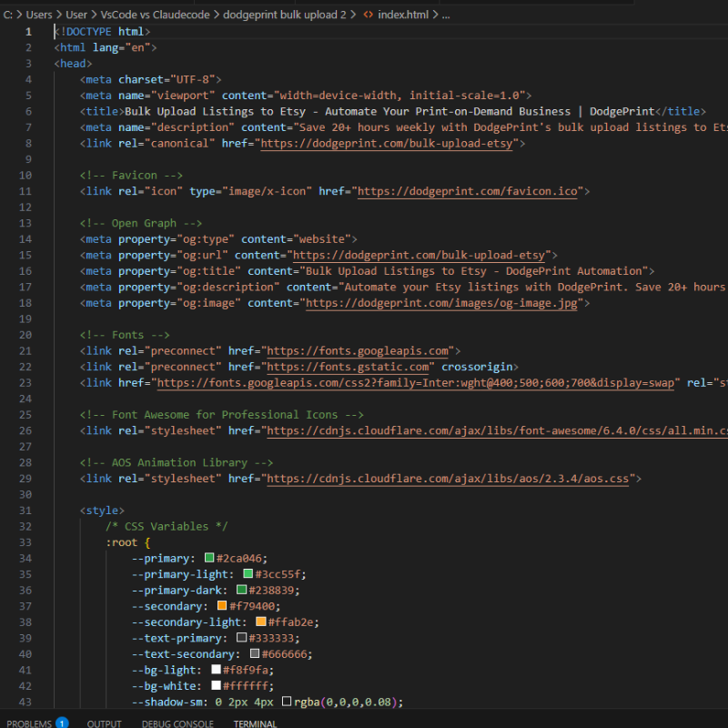Click the --primary-dark color swatch
The width and height of the screenshot is (728, 728).
pyautogui.click(x=241, y=590)
